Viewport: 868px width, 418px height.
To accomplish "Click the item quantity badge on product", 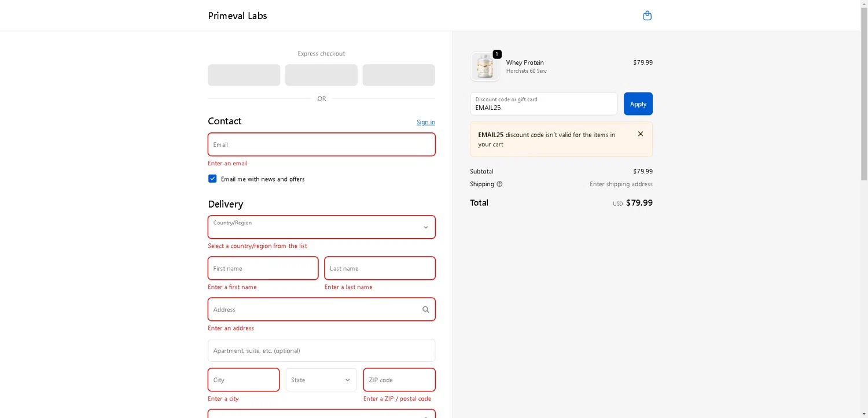I will (x=497, y=54).
